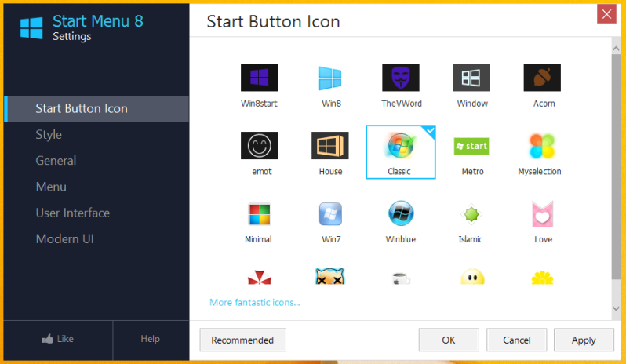Click the Recommended button
The height and width of the screenshot is (364, 626).
(x=242, y=340)
